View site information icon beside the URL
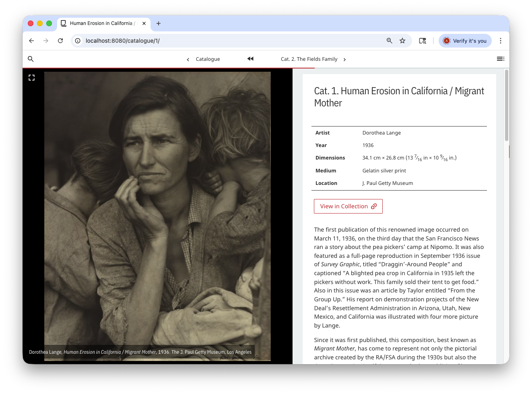Viewport: 532px width, 394px height. click(78, 41)
